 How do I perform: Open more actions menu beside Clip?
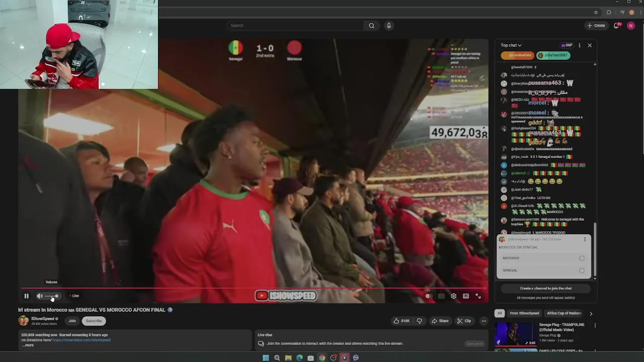pyautogui.click(x=484, y=321)
